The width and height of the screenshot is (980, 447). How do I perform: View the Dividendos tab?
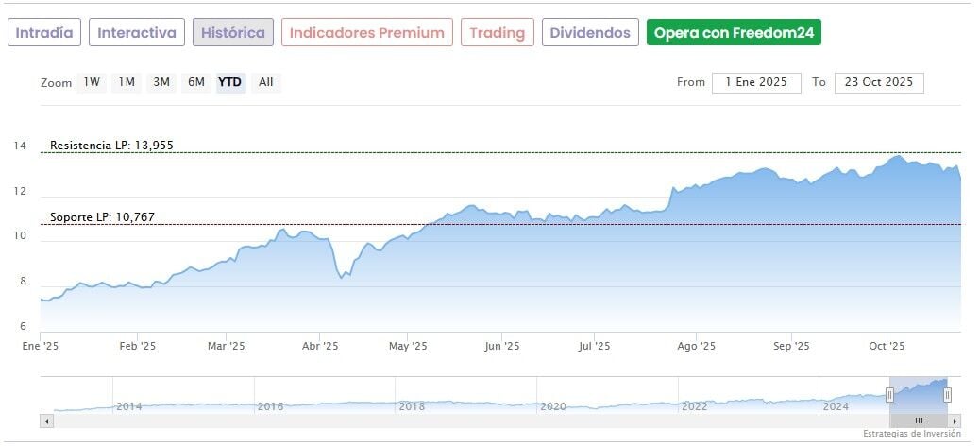tap(589, 33)
